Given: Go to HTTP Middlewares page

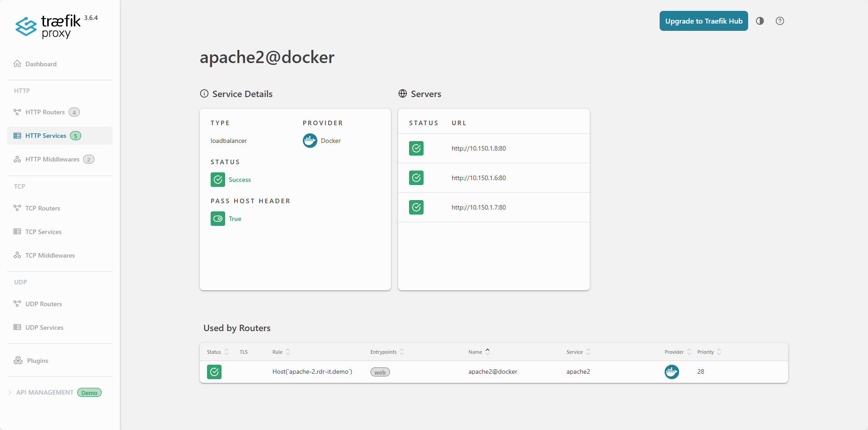Looking at the screenshot, I should pos(52,159).
